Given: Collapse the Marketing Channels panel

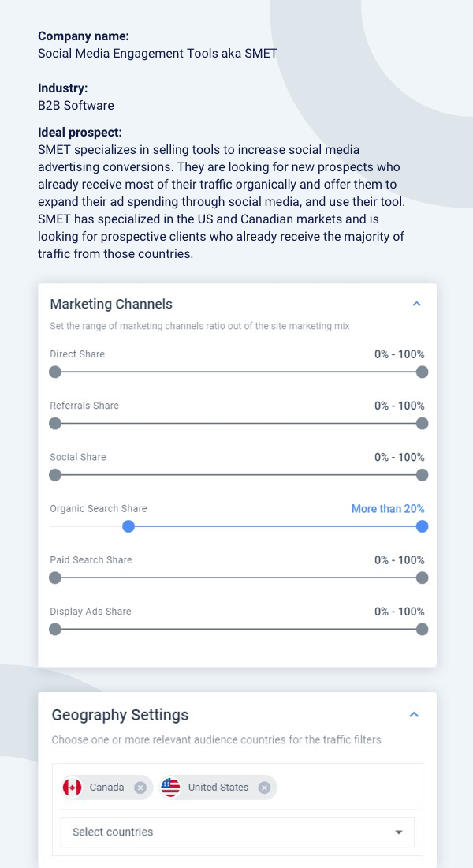Looking at the screenshot, I should [x=417, y=304].
